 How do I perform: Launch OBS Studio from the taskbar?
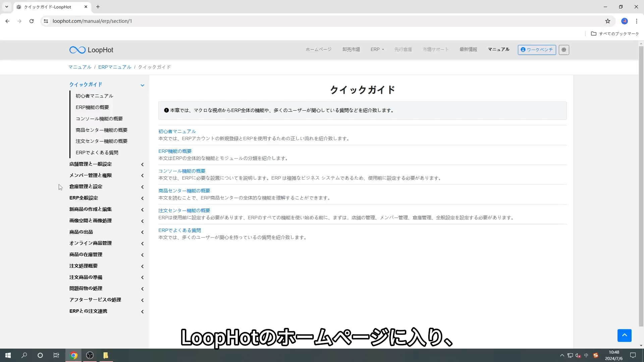click(x=90, y=355)
